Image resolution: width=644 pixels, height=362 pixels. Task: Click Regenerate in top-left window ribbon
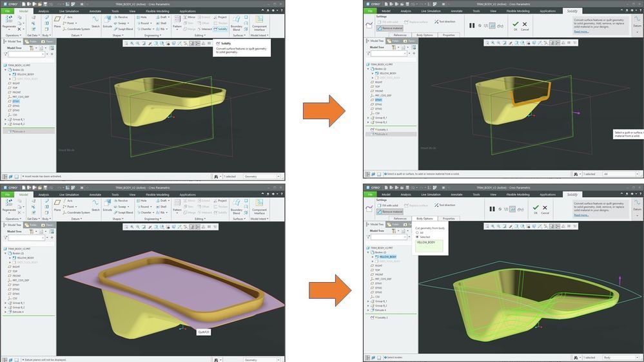pos(9,22)
